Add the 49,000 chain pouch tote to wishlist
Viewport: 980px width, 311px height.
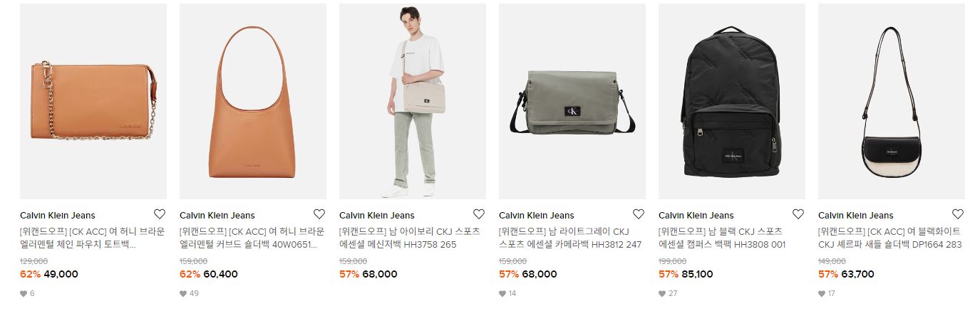[x=160, y=214]
